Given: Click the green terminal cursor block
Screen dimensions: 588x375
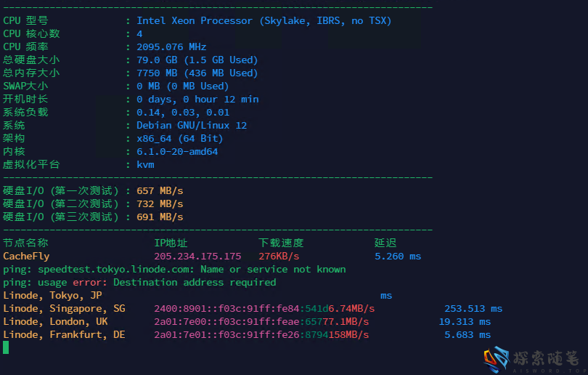Looking at the screenshot, I should click(x=6, y=348).
